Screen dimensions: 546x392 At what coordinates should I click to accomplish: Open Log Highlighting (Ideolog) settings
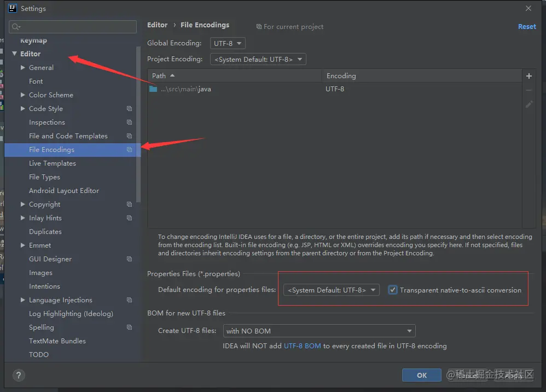click(71, 314)
